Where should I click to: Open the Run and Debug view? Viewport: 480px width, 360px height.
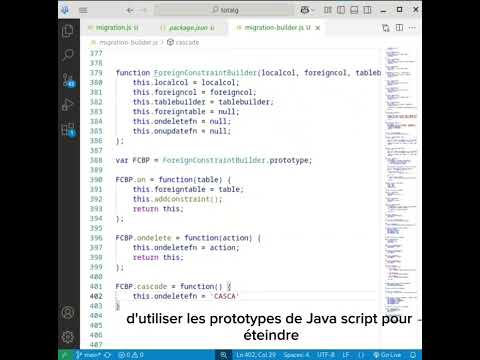coord(68,104)
